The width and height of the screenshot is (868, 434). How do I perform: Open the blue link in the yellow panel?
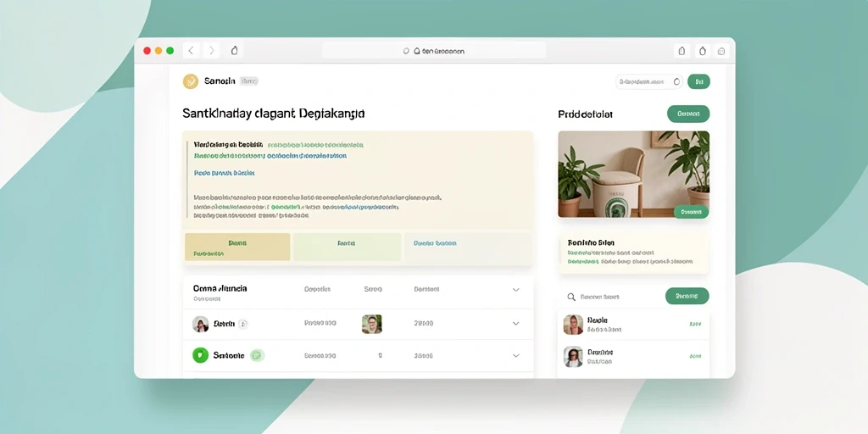point(224,173)
